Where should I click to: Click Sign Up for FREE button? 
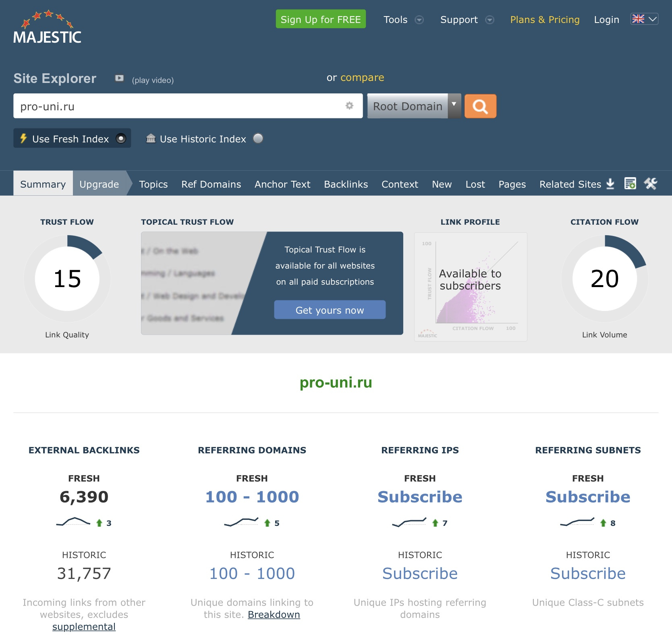click(321, 19)
